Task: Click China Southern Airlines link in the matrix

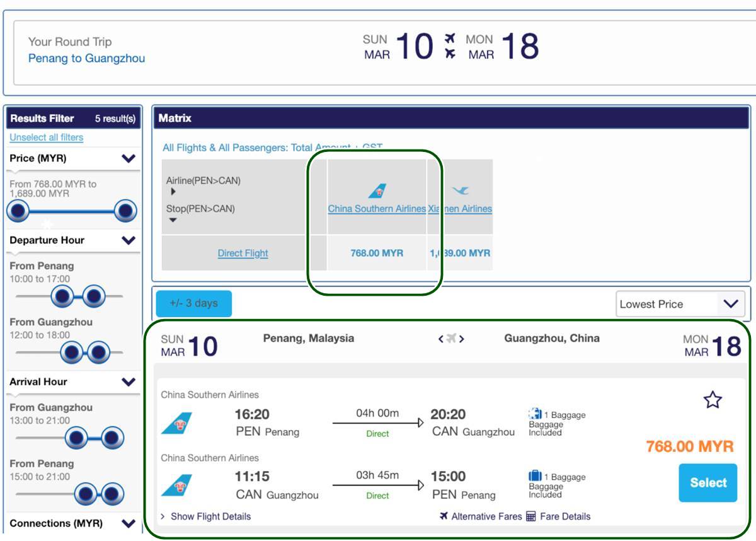Action: pyautogui.click(x=377, y=209)
